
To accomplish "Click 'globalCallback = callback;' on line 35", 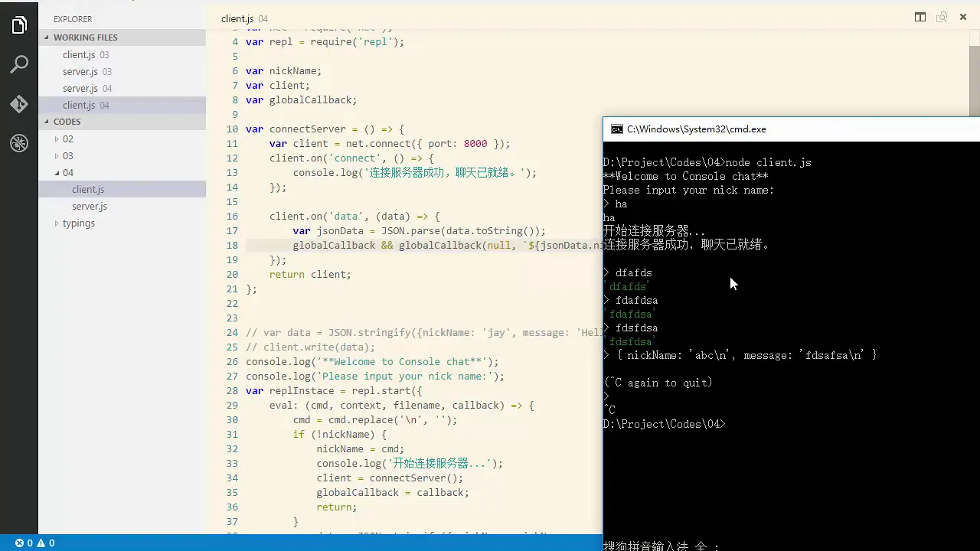I will [393, 493].
